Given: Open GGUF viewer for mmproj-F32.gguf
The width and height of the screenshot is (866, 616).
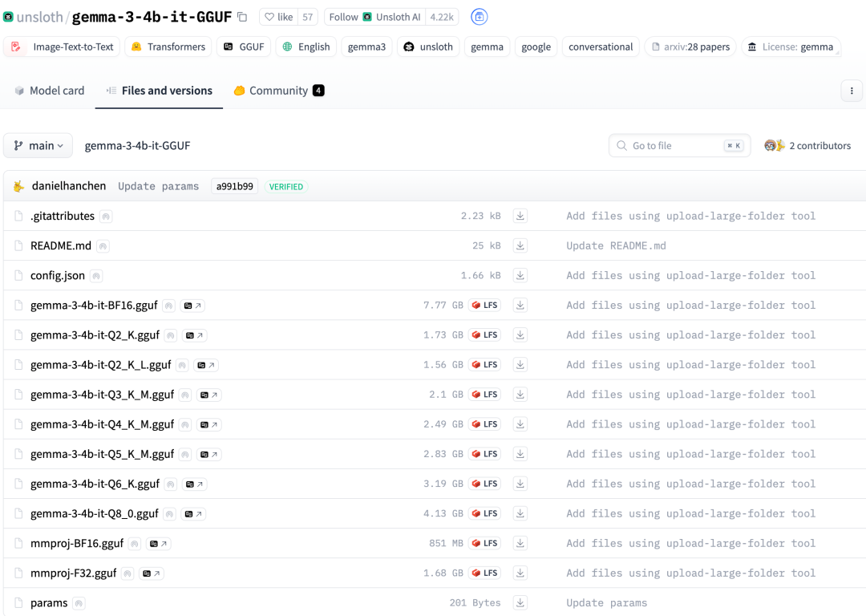Looking at the screenshot, I should click(152, 574).
